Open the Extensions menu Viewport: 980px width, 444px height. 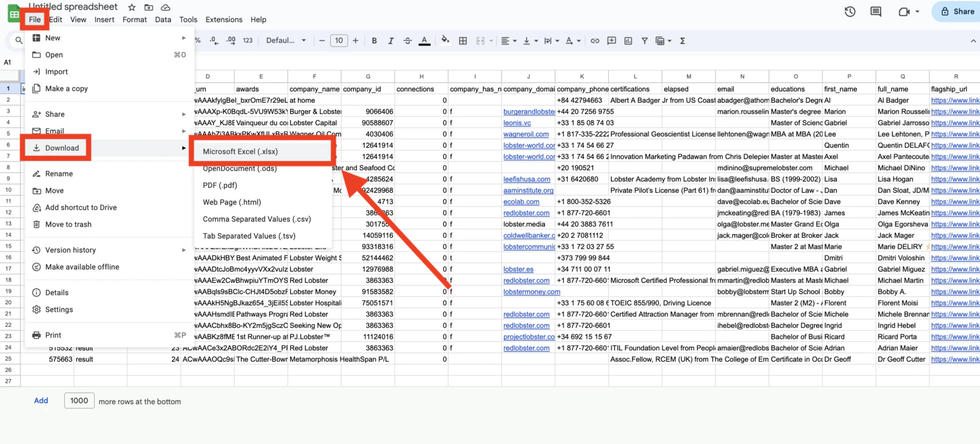click(224, 20)
